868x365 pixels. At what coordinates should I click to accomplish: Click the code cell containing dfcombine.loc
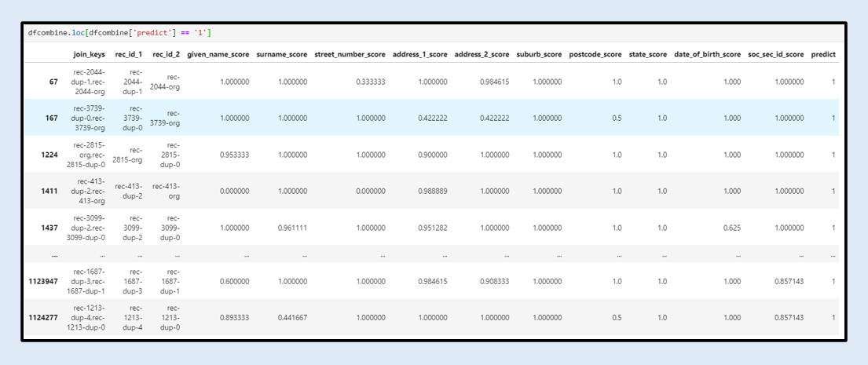point(434,33)
